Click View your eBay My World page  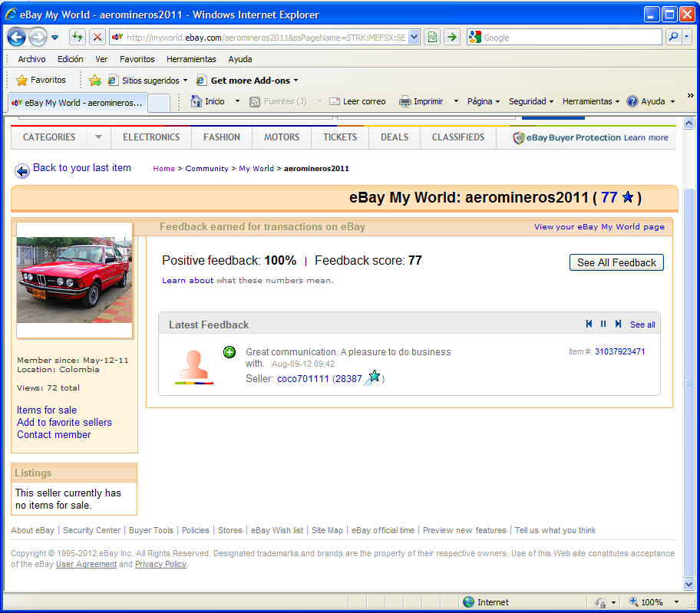coord(599,226)
